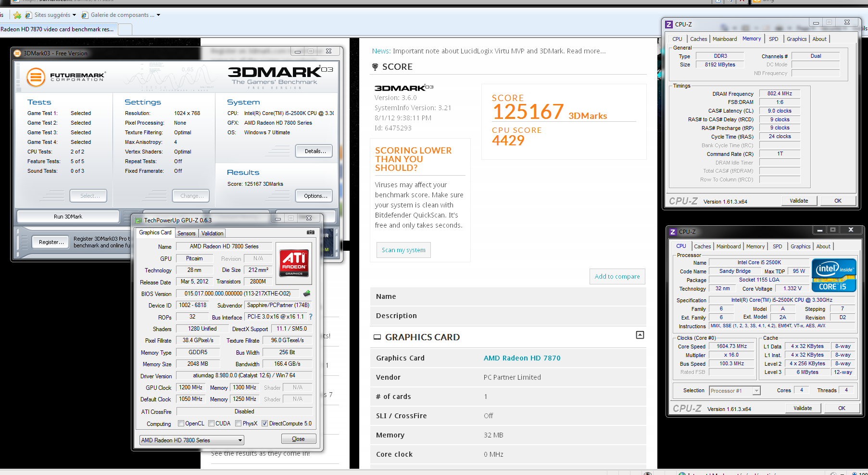Viewport: 868px width, 475px height.
Task: Click the CPU-Z Specification field text
Action: (781, 300)
